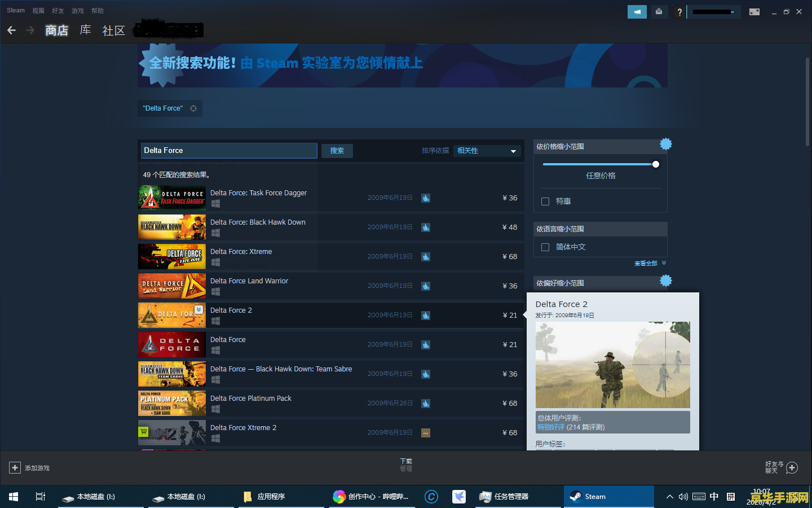The image size is (812, 508).
Task: Click review thumbs-up icon for Task Force Dagger
Action: click(426, 198)
